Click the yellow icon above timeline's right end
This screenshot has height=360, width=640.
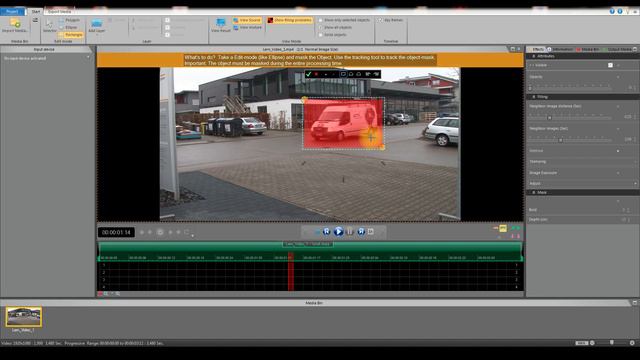[x=503, y=228]
